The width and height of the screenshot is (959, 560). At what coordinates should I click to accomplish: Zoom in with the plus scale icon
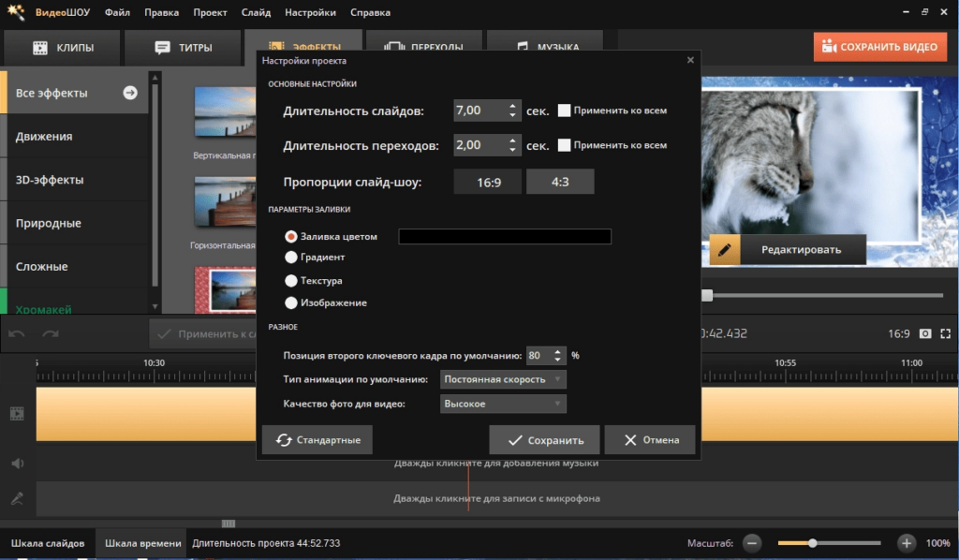[906, 543]
